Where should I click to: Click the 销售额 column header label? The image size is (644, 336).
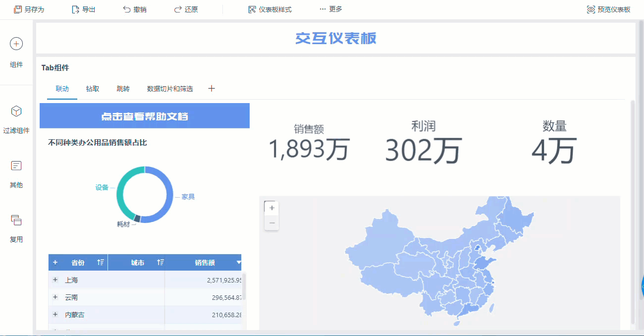(x=205, y=263)
